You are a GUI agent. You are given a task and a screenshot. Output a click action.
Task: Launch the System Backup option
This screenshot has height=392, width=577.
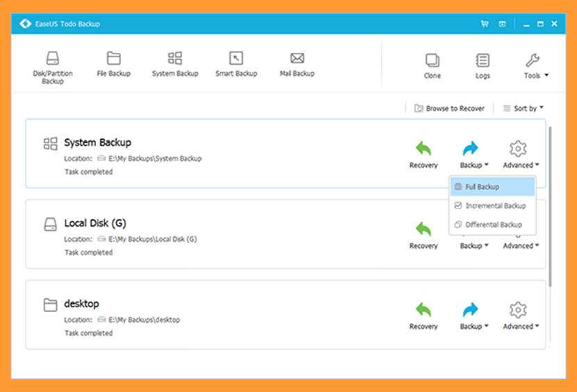click(175, 64)
